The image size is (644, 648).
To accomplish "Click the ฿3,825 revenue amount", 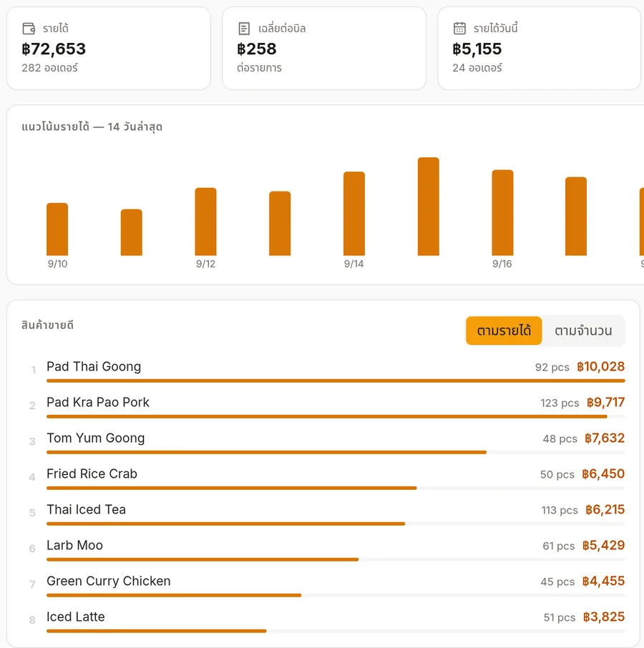I will click(604, 617).
